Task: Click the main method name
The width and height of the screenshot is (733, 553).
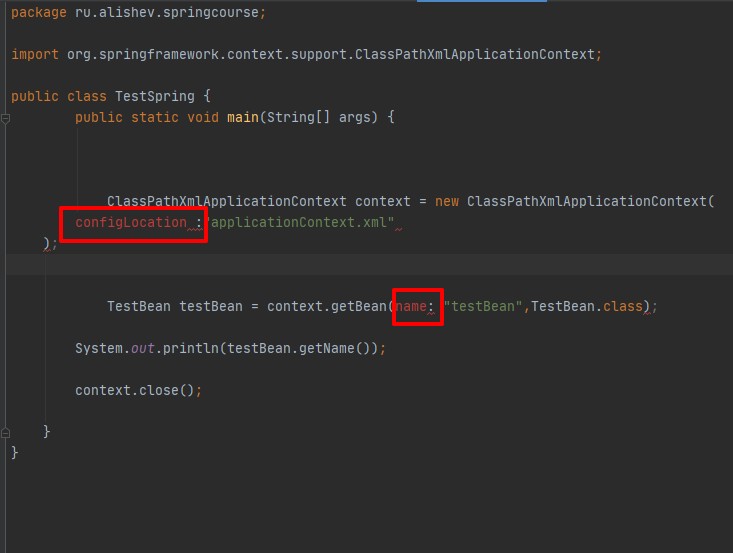Action: 243,117
